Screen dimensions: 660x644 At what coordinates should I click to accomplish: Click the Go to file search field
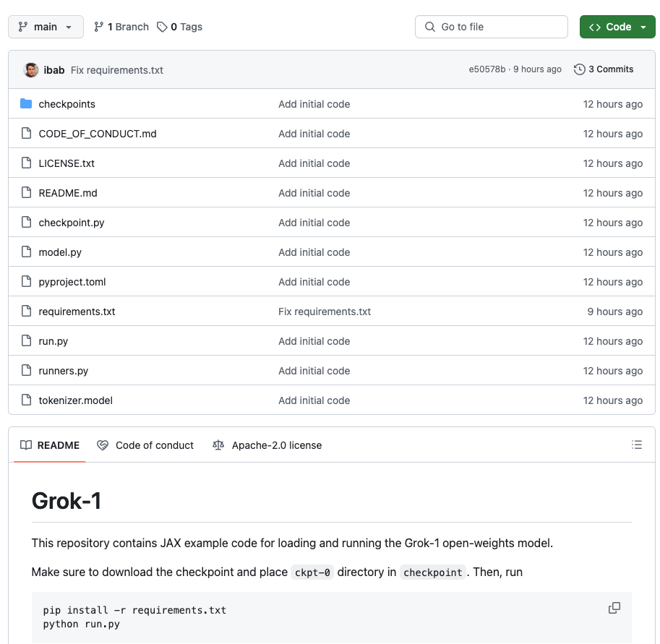(492, 27)
